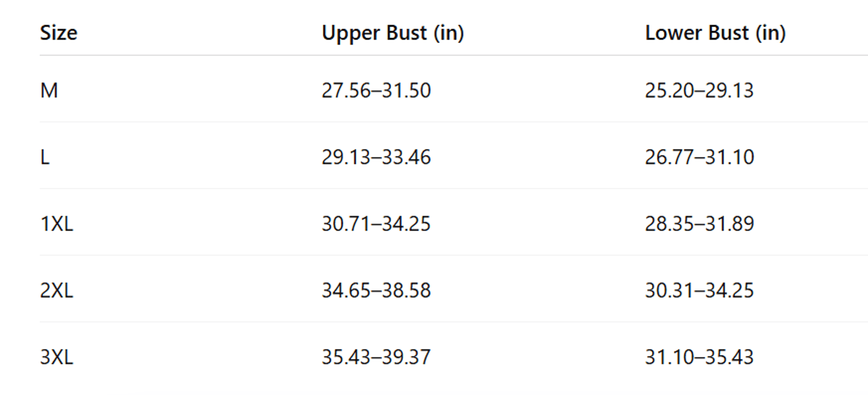
Task: Click lower bust value 30.31–34.25
Action: point(699,290)
